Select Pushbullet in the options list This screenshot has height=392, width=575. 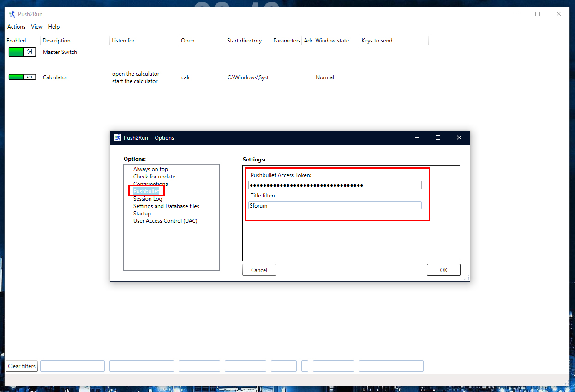pyautogui.click(x=146, y=191)
